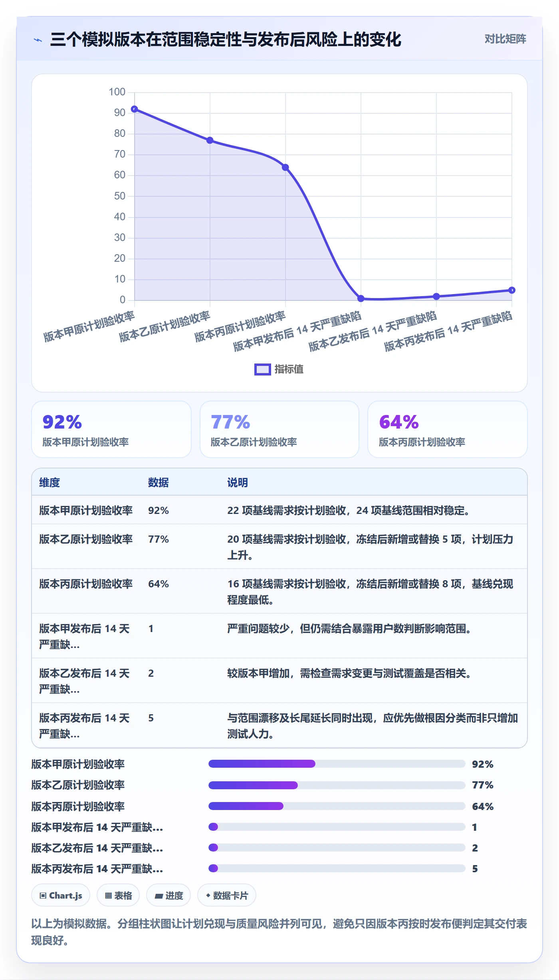Open the 92% 版本甲 data card
This screenshot has height=980, width=559.
coord(111,429)
